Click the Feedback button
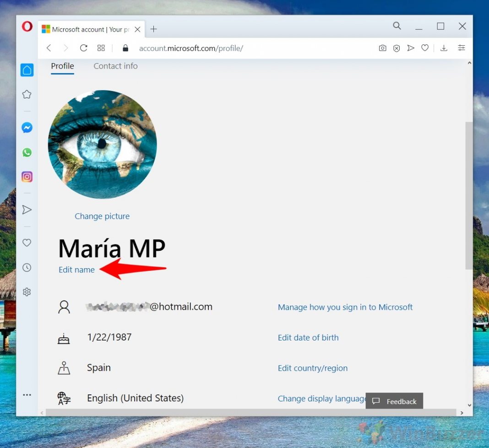Screen dimensions: 489x448 tap(394, 401)
